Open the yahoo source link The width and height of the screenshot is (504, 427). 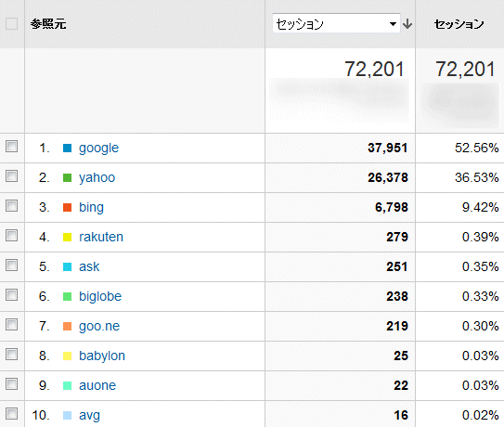click(x=97, y=178)
